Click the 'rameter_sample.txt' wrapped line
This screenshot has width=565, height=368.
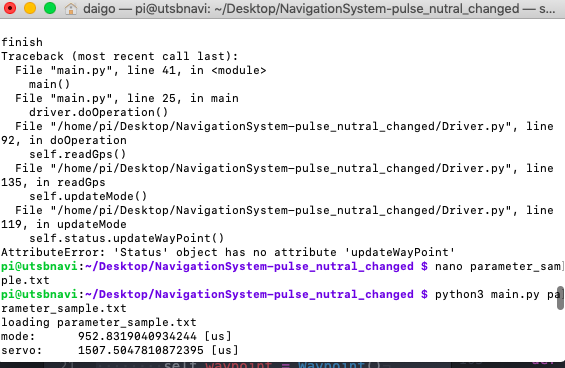point(64,309)
